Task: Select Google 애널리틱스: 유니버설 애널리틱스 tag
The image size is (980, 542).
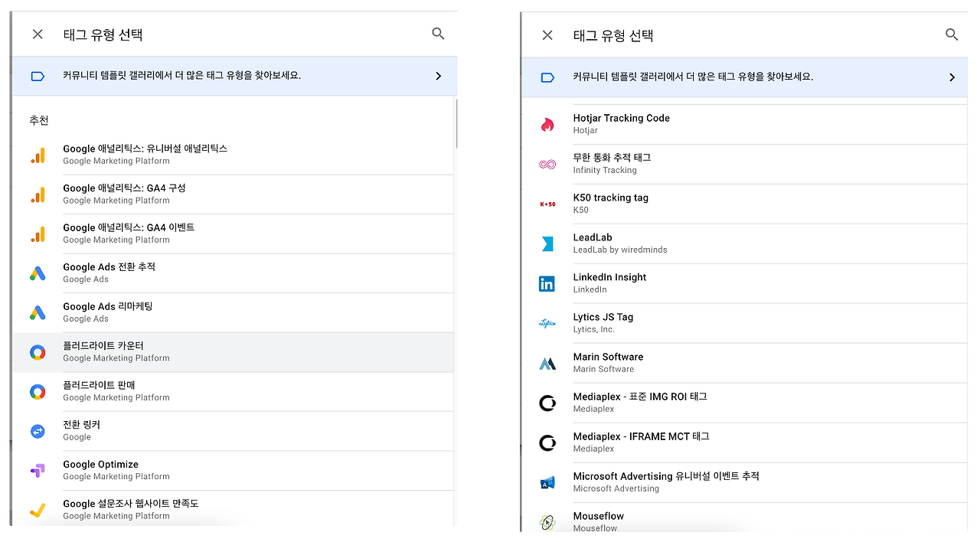Action: (x=233, y=155)
